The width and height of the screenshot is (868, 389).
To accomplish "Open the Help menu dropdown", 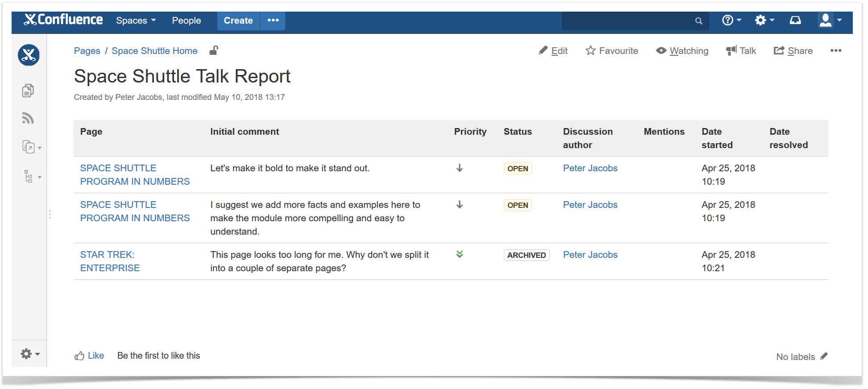I will (x=731, y=21).
